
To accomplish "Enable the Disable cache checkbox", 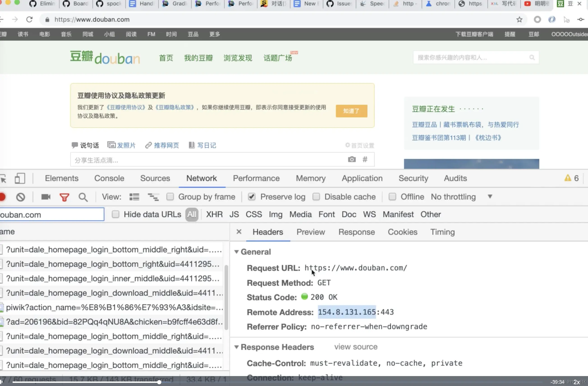I will (316, 197).
